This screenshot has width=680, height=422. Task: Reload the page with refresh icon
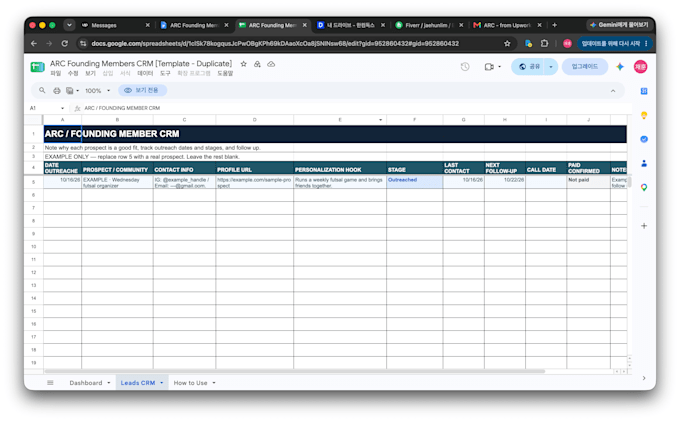pos(65,43)
